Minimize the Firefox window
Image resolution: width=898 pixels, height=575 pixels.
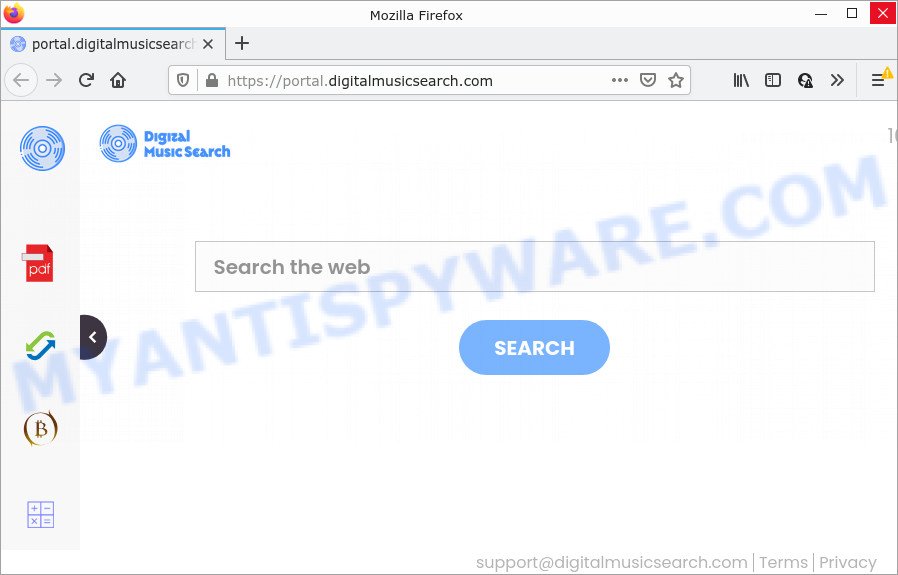tap(821, 13)
